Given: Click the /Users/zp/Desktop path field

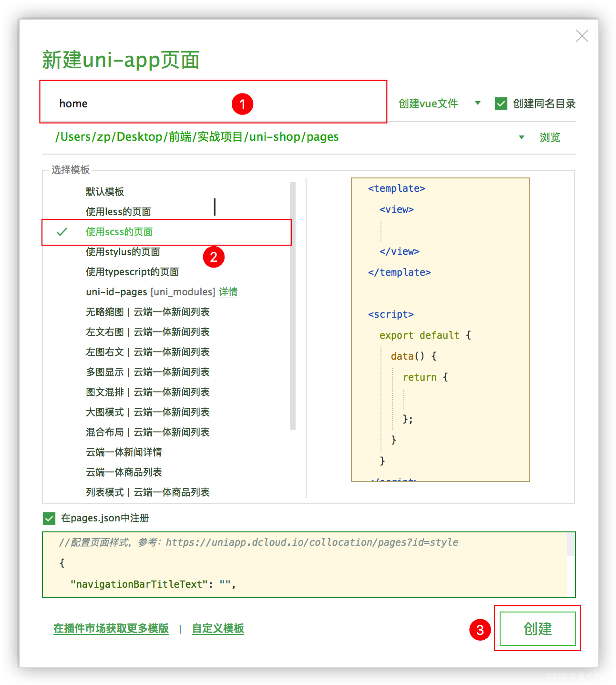Looking at the screenshot, I should (x=197, y=137).
